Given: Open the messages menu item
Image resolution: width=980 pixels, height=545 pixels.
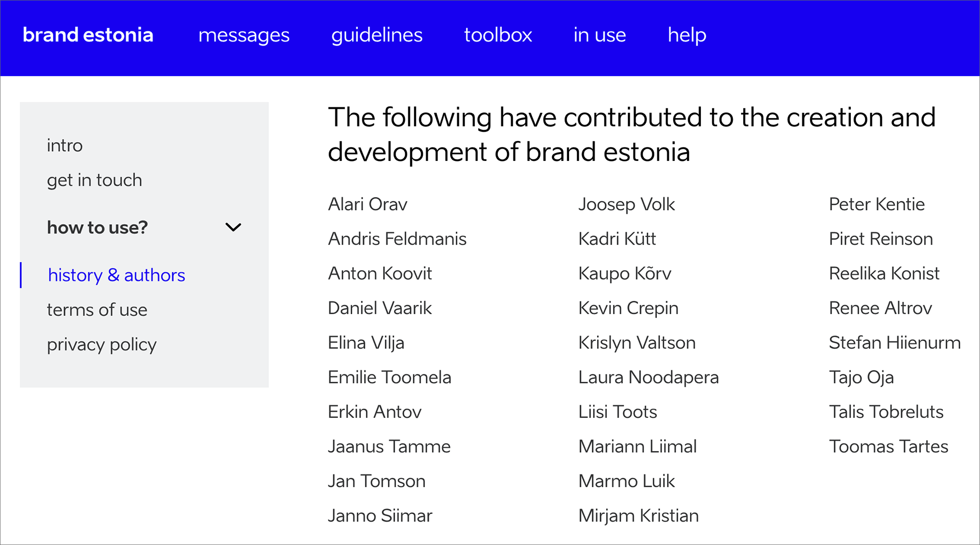Looking at the screenshot, I should 244,35.
